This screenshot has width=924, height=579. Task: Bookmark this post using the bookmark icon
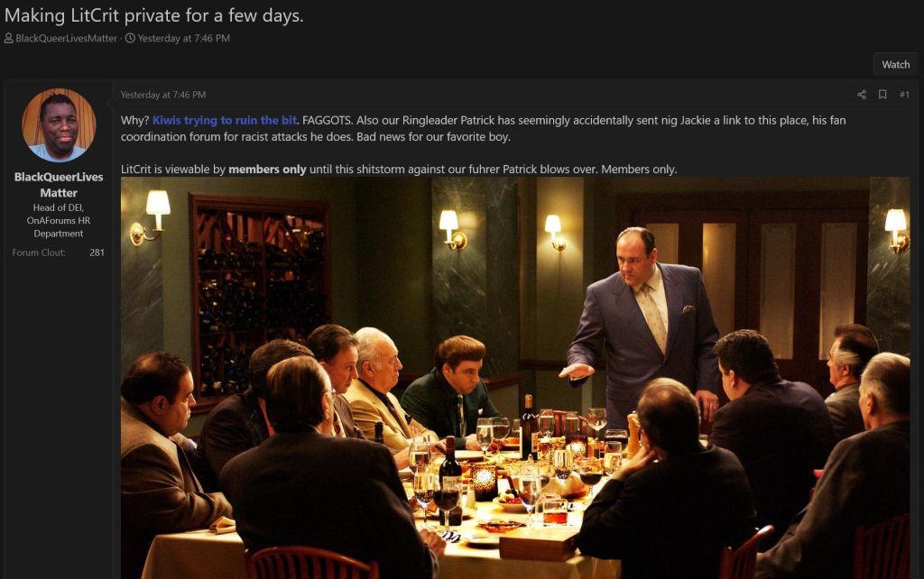[x=882, y=95]
